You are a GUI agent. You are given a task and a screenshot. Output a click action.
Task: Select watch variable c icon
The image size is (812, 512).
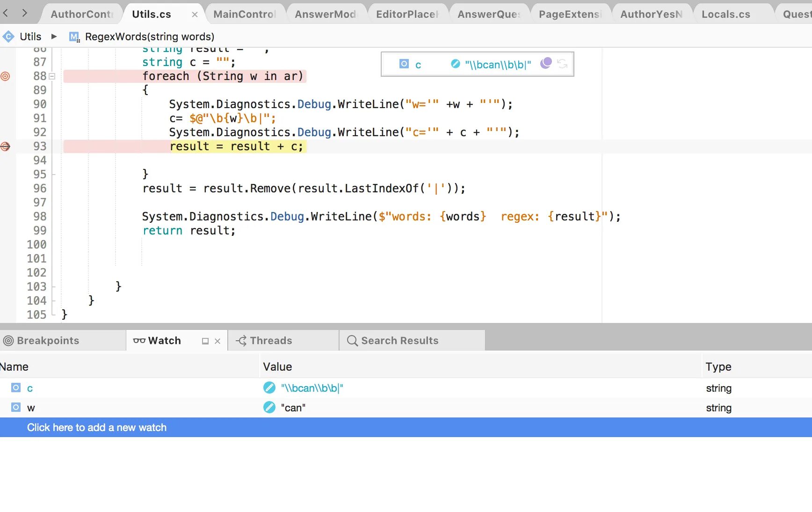click(16, 388)
